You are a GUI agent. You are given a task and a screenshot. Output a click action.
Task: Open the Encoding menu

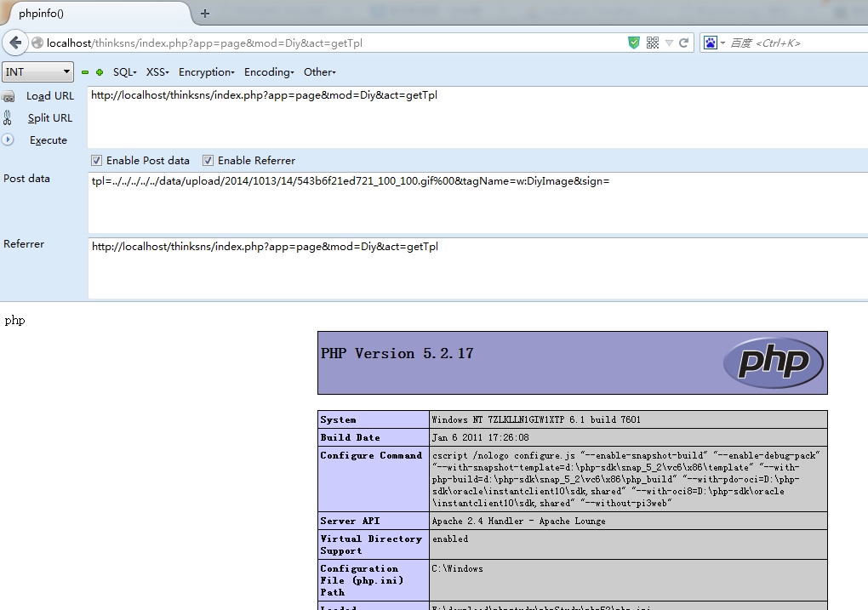click(x=269, y=72)
